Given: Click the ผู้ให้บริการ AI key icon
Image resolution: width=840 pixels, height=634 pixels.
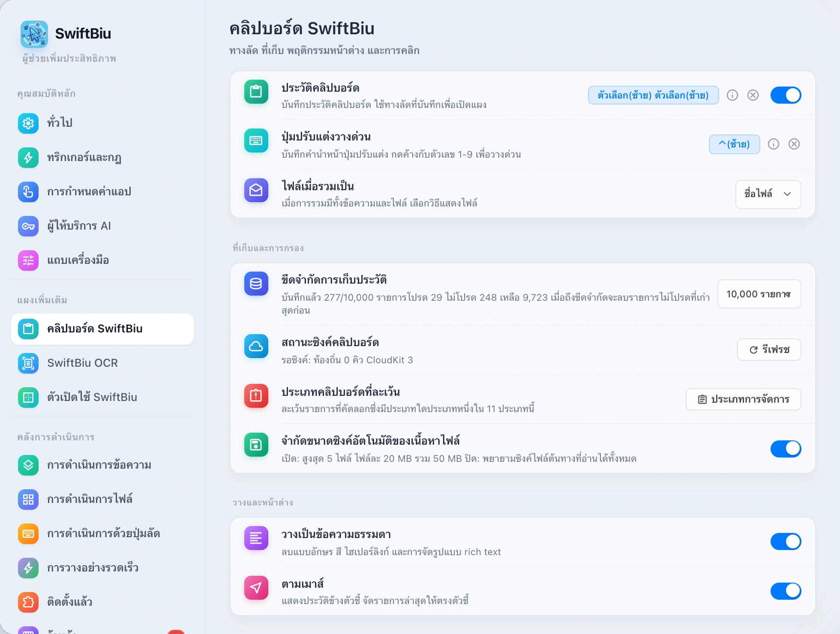Looking at the screenshot, I should 28,226.
